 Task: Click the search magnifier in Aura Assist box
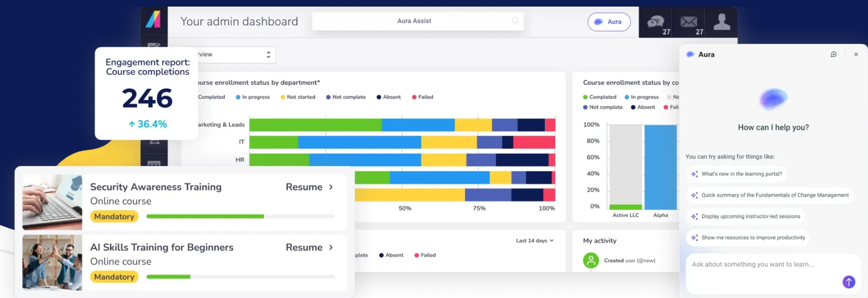[515, 21]
